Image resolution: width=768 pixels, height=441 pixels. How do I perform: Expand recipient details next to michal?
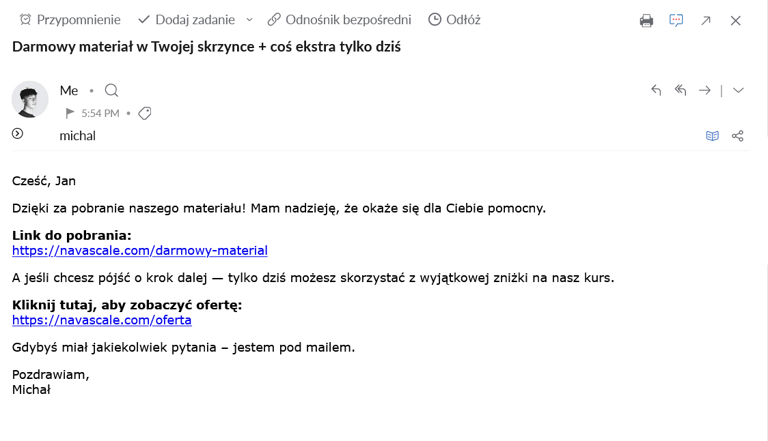pos(18,133)
